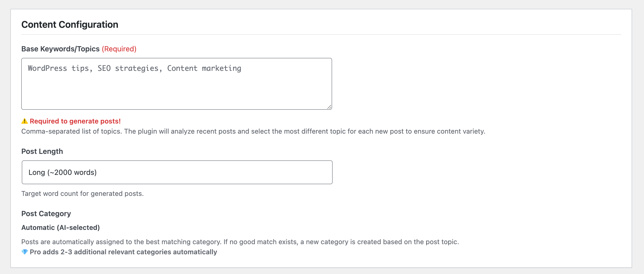Click the Base Keywords/Topics field label
Screen dimensions: 644x274
(60, 49)
